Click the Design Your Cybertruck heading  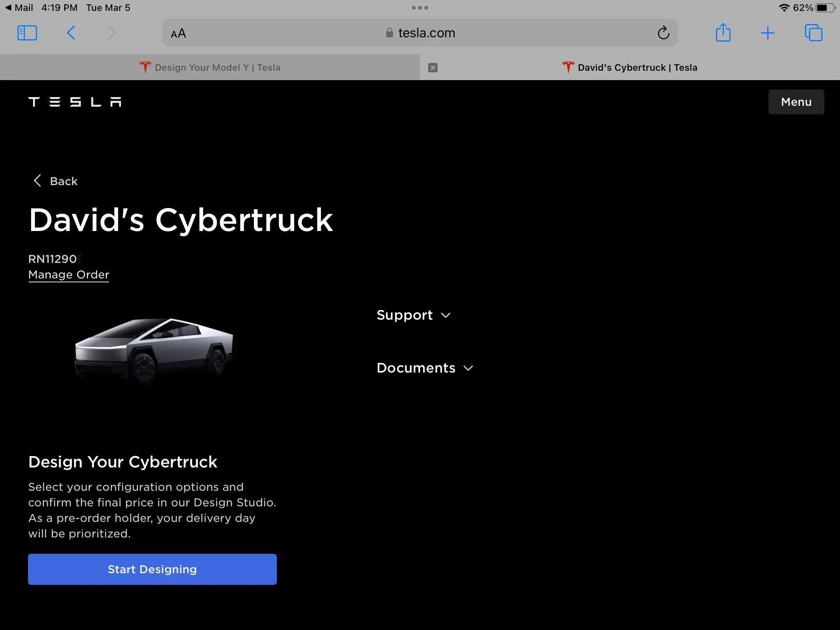(123, 462)
